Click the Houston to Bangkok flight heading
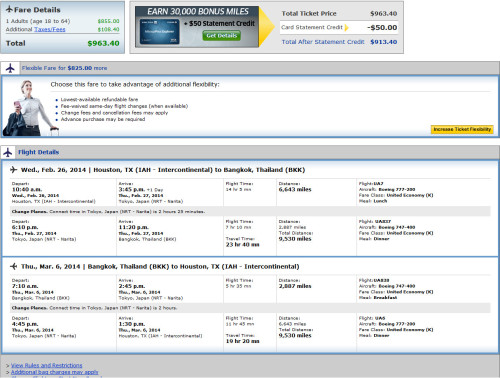 pos(163,170)
